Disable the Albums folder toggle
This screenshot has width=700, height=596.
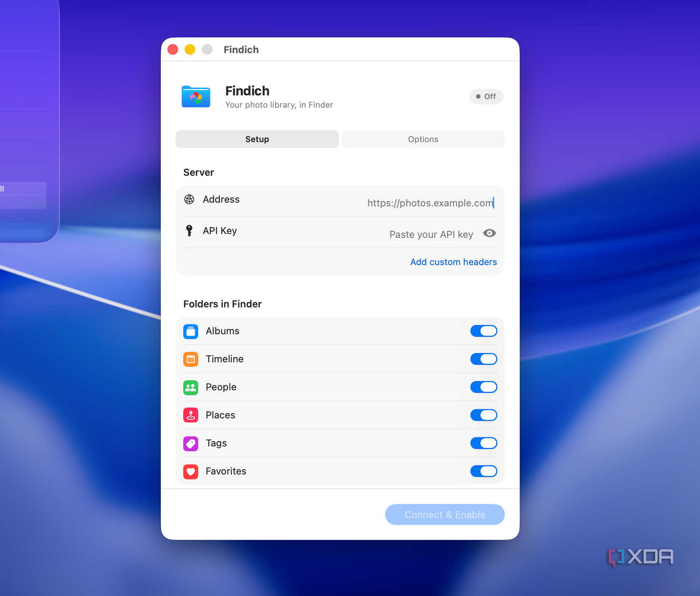click(484, 331)
